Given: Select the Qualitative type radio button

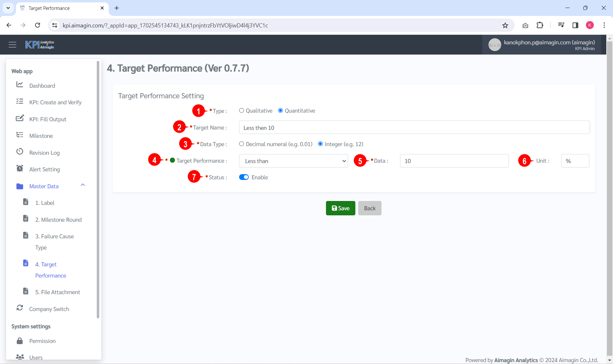Looking at the screenshot, I should [242, 110].
